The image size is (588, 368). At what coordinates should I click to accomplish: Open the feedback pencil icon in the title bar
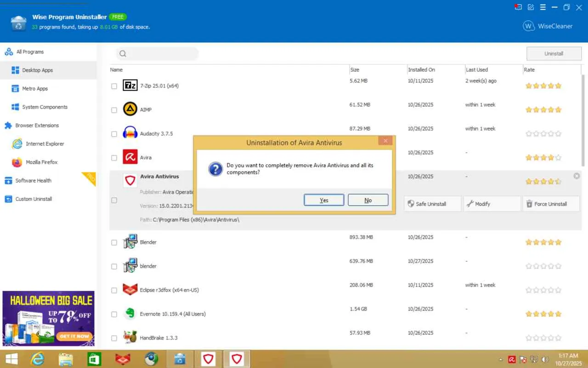[531, 7]
